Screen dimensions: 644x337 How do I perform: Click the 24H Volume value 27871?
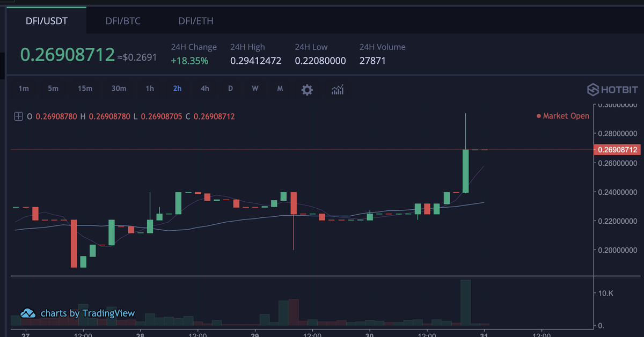click(x=372, y=61)
